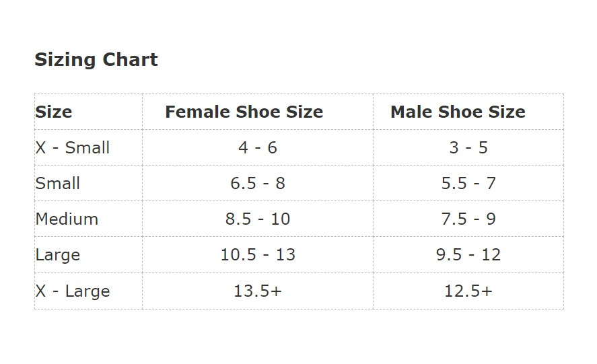This screenshot has width=597, height=364.
Task: Click female size value 6.5 - 8
Action: pos(258,184)
